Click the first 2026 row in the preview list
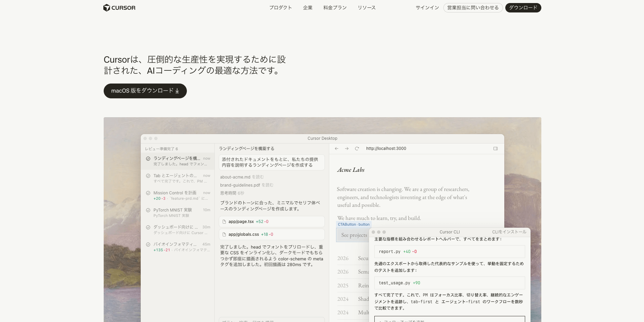 (x=353, y=258)
